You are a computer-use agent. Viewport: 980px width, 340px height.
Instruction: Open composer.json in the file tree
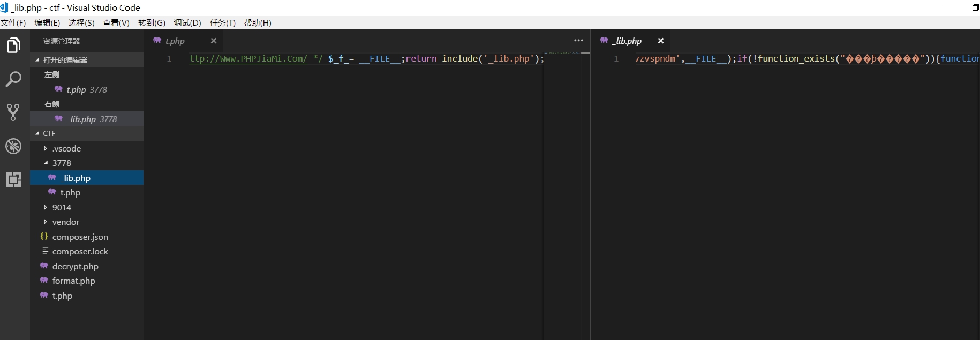(x=87, y=237)
